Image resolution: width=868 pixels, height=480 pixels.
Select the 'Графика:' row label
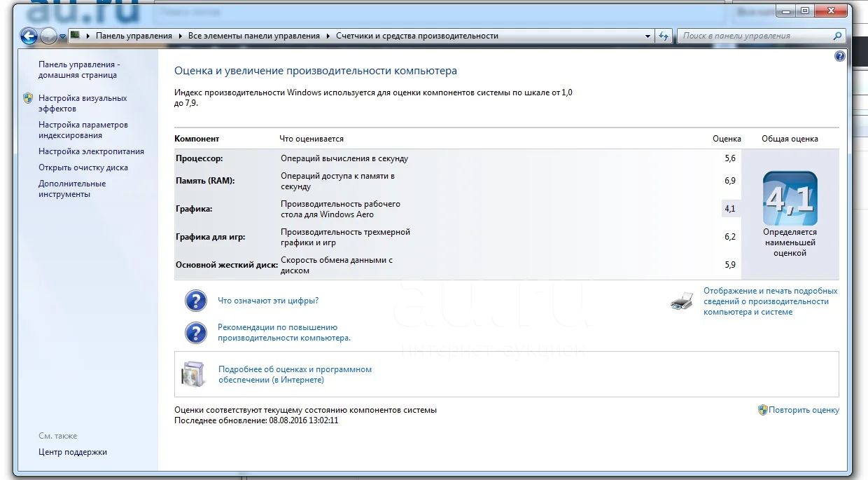pyautogui.click(x=194, y=209)
